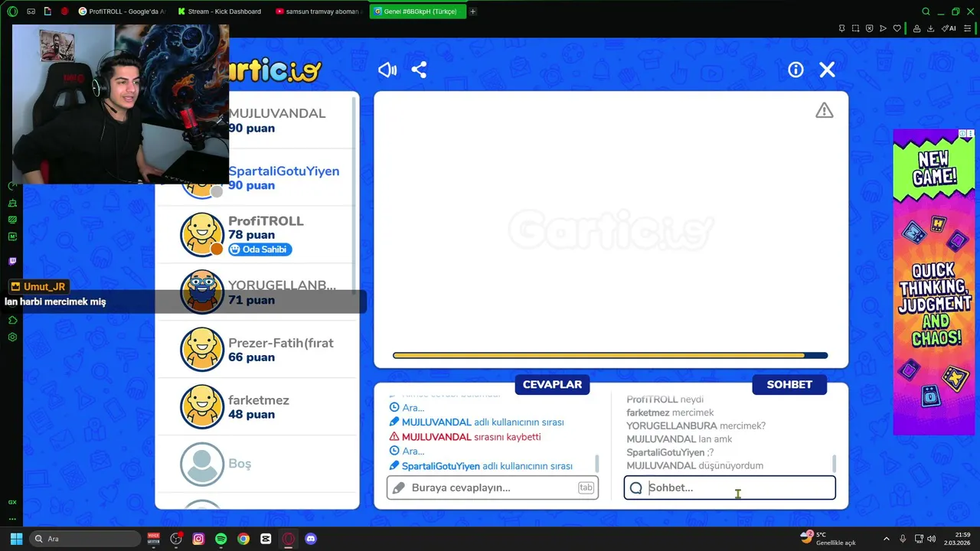Select the 'Oda Sahibi' room owner badge
Viewport: 980px width, 551px height.
coord(260,249)
